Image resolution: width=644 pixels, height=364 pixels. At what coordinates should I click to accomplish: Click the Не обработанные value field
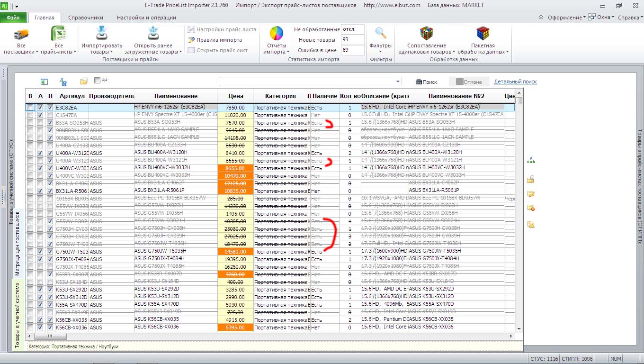point(352,29)
